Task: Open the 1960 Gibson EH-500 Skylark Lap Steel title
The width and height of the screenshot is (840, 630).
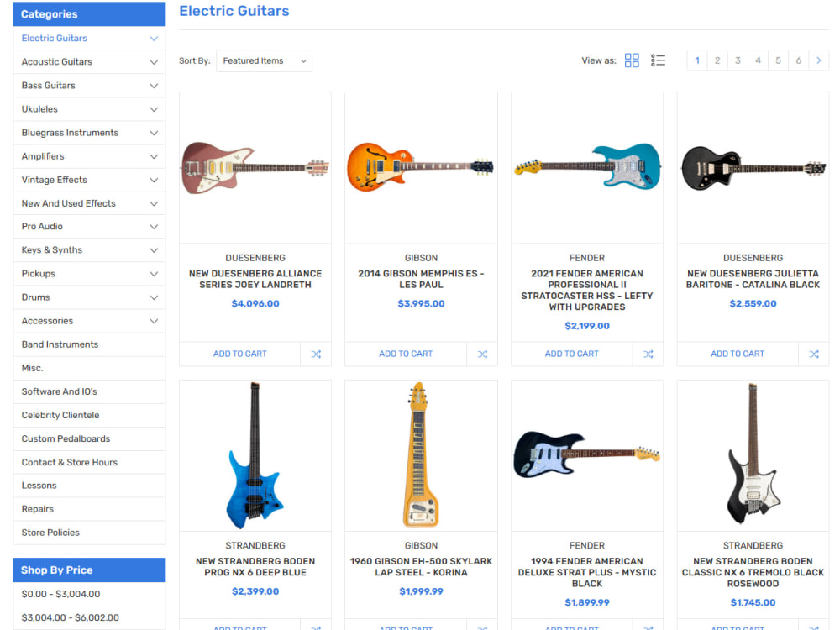Action: 421,567
